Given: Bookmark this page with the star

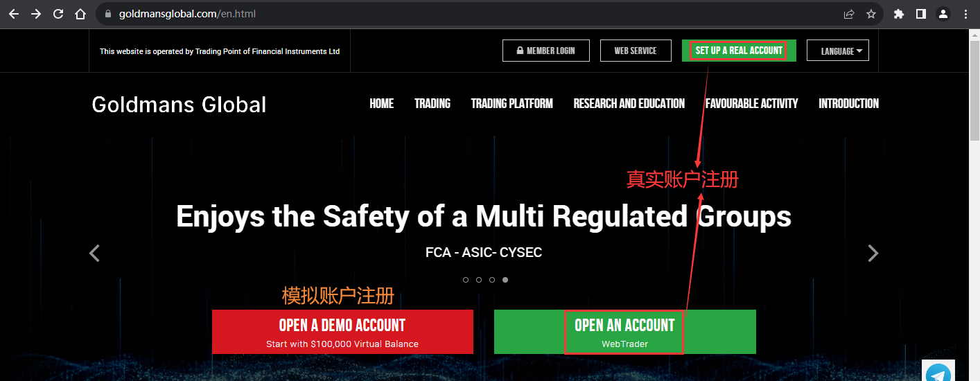Looking at the screenshot, I should pyautogui.click(x=871, y=14).
